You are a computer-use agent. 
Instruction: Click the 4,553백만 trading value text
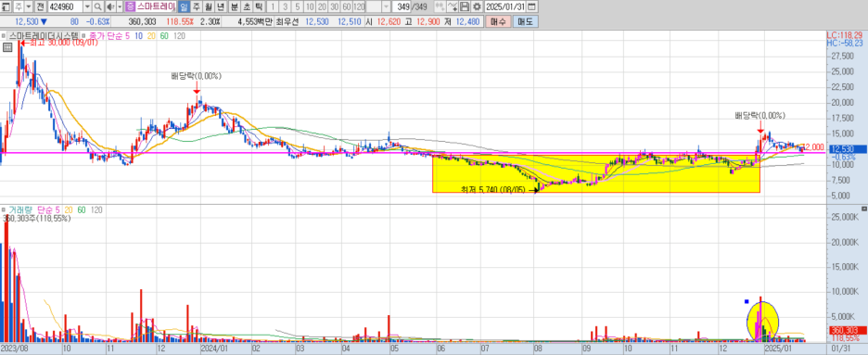tap(256, 21)
